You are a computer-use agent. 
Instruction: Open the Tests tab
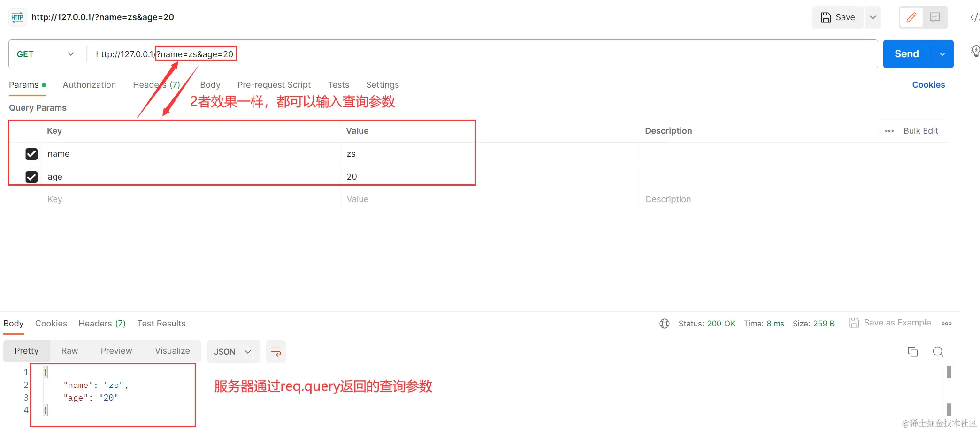pos(338,85)
